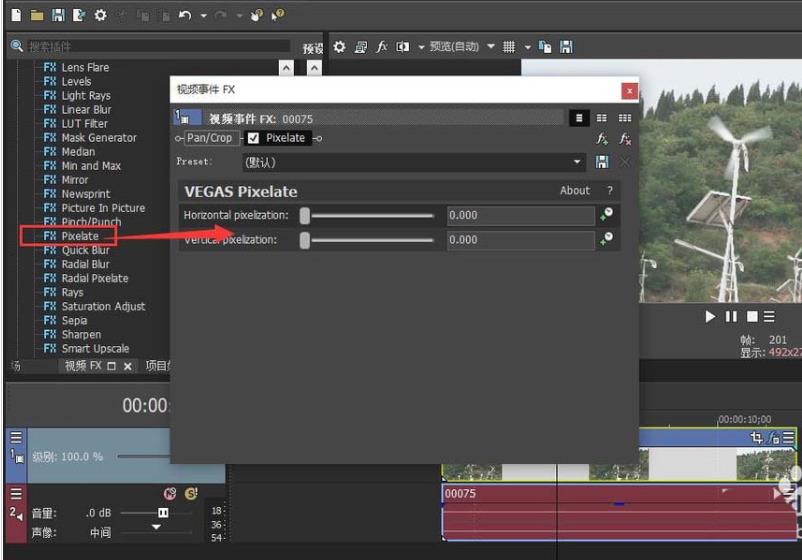Close the 视频 FX tab with its X
Viewport: 802px width, 560px height.
(128, 366)
